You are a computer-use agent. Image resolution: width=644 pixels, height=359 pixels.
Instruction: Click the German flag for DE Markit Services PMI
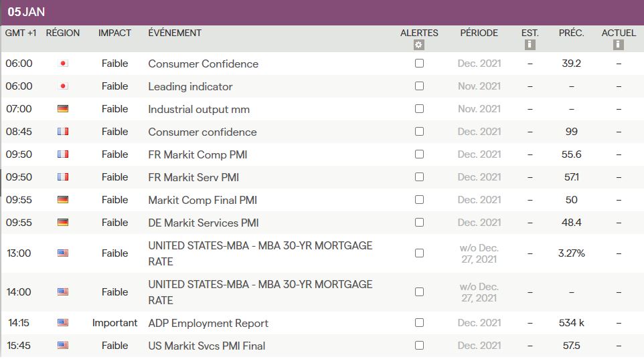(63, 223)
